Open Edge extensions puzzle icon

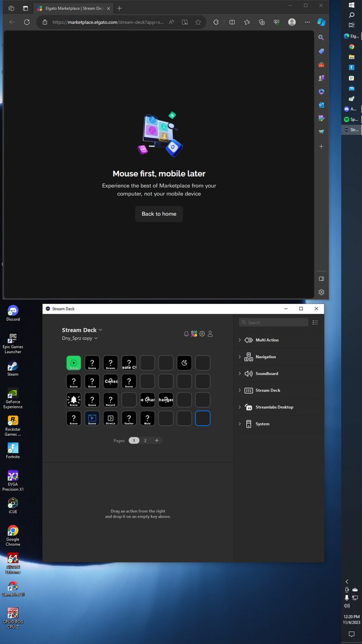tap(216, 22)
